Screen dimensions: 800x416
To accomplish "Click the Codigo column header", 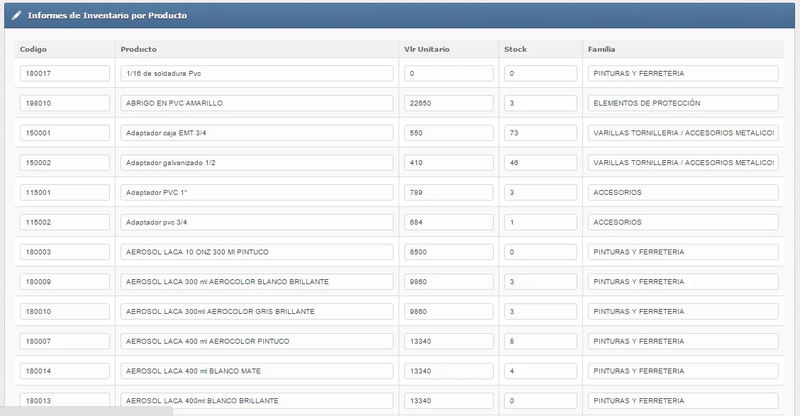I will (34, 49).
